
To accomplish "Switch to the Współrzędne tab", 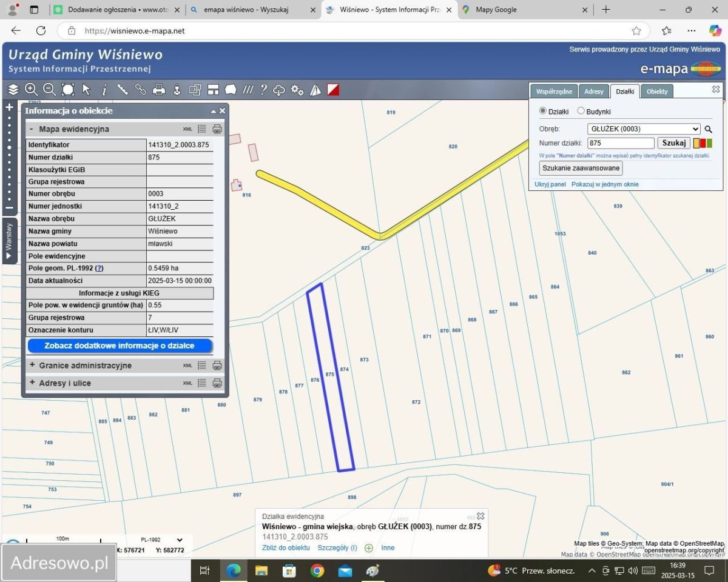I will (554, 92).
